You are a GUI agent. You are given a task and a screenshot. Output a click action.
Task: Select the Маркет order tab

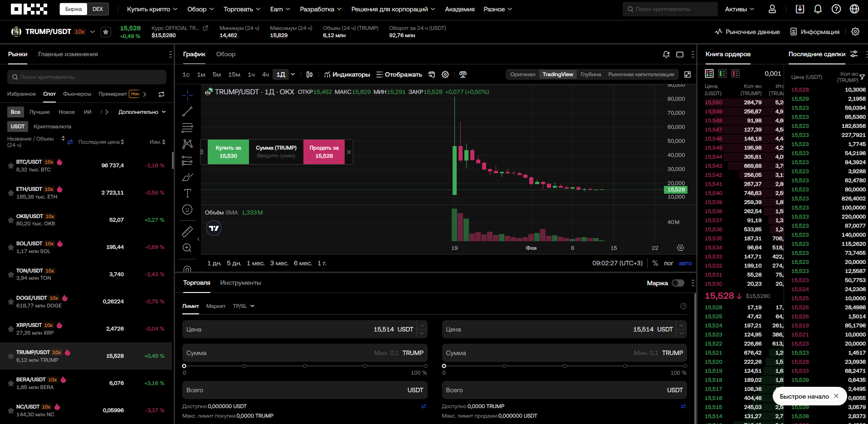pyautogui.click(x=216, y=306)
